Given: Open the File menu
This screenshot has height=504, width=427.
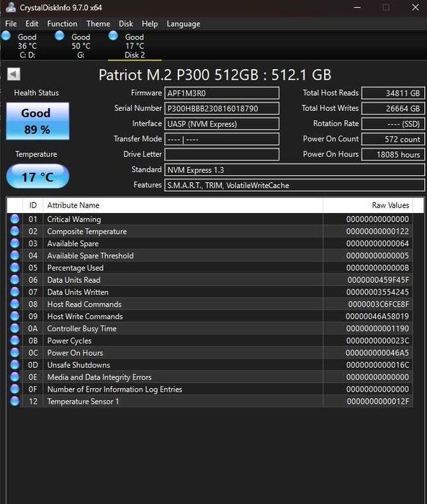Looking at the screenshot, I should pyautogui.click(x=11, y=24).
